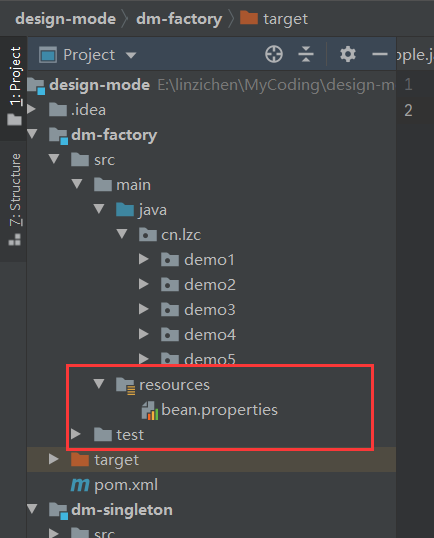Hide the Project panel with minus icon

pos(379,54)
